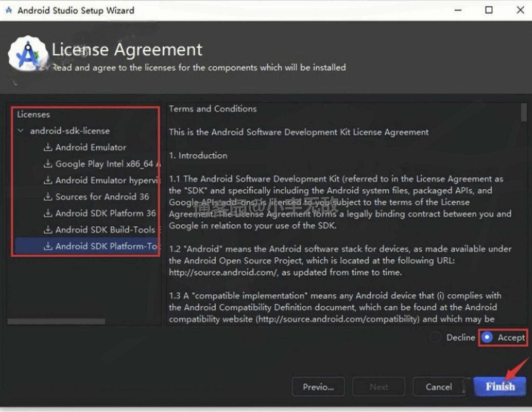Viewport: 532px width, 412px height.
Task: Click the download icon beside Android SDK Platform-Tools
Action: [48, 246]
